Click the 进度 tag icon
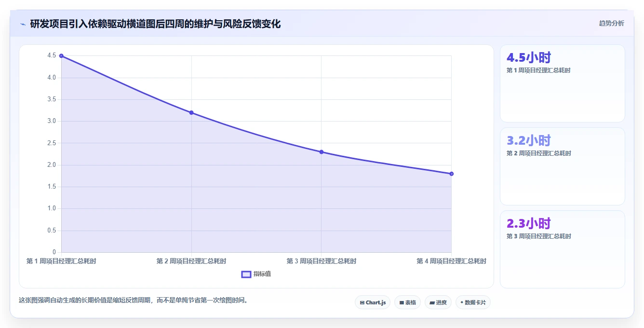The width and height of the screenshot is (644, 328). coord(432,303)
